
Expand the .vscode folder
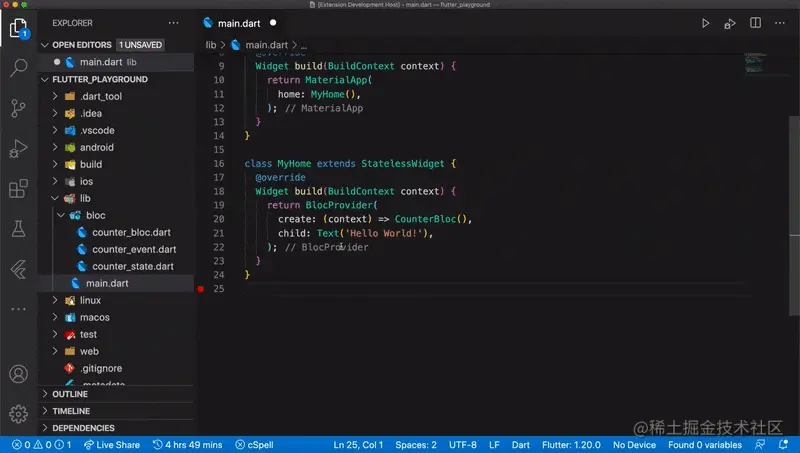pos(116,131)
